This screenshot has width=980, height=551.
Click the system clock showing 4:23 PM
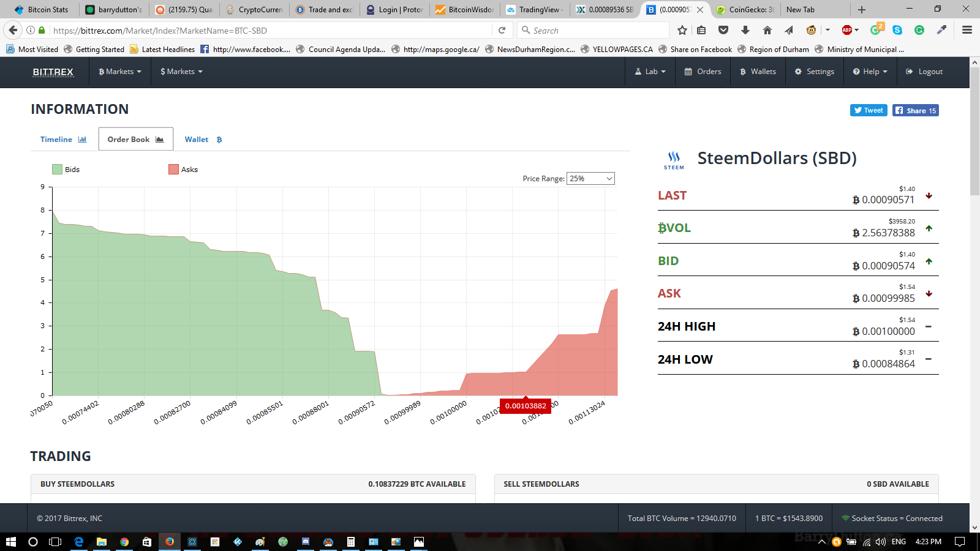(x=928, y=542)
